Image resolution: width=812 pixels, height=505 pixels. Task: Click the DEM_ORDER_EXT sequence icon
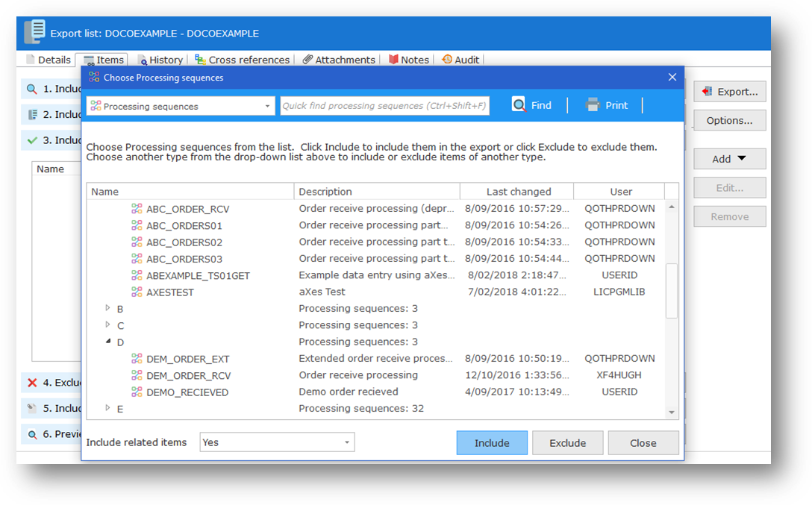[x=137, y=359]
